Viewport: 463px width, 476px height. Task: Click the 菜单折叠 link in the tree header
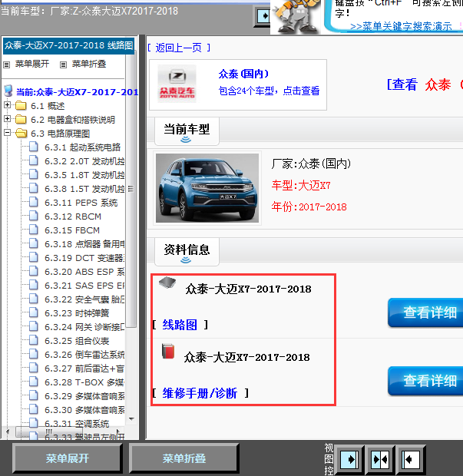click(x=89, y=64)
